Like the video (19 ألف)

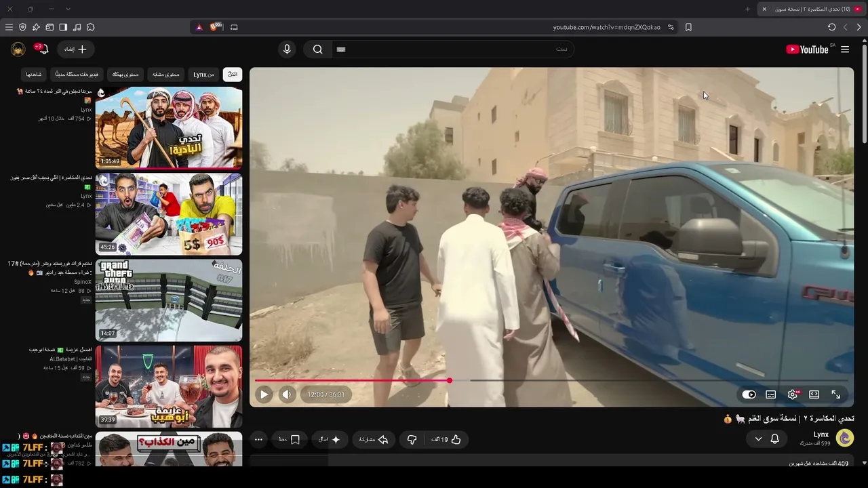click(446, 439)
